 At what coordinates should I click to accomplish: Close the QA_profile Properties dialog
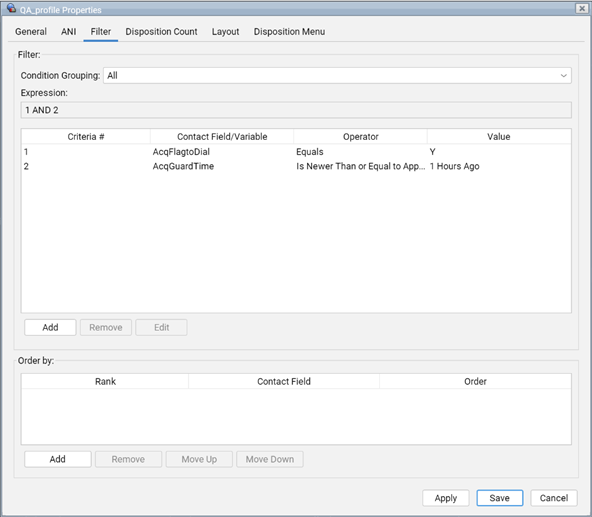tap(581, 8)
